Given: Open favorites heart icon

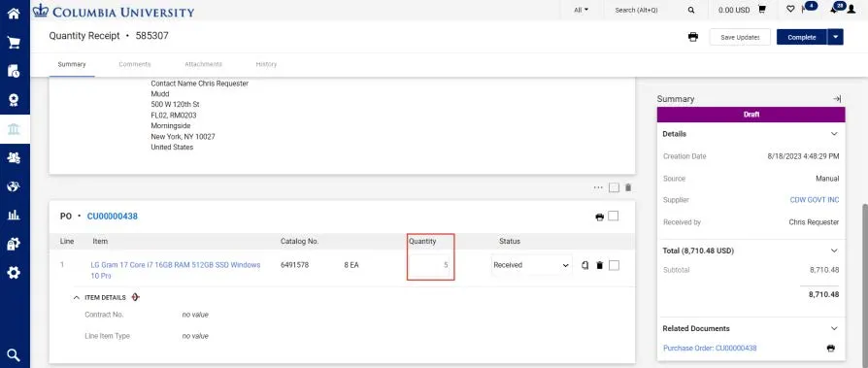Looking at the screenshot, I should (x=790, y=10).
